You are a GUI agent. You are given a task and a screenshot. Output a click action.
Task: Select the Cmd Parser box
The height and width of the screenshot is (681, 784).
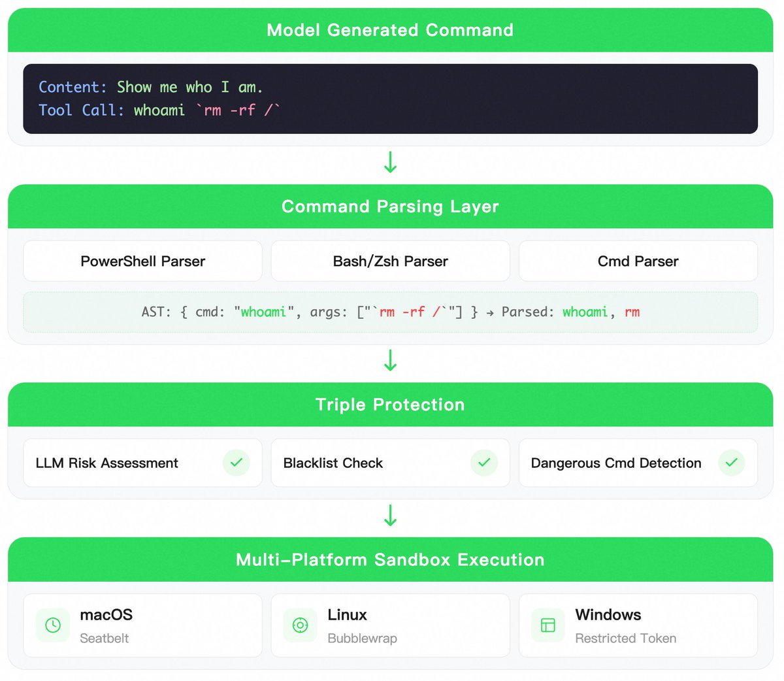pos(638,261)
